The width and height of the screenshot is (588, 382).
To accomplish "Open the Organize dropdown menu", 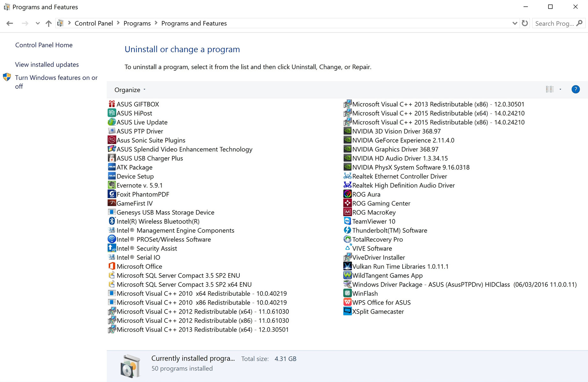I will point(130,90).
